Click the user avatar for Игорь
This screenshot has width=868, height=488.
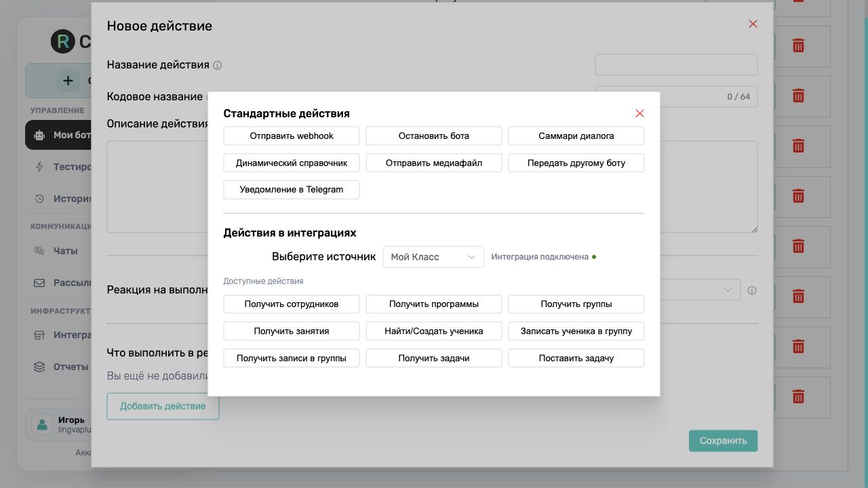[42, 425]
